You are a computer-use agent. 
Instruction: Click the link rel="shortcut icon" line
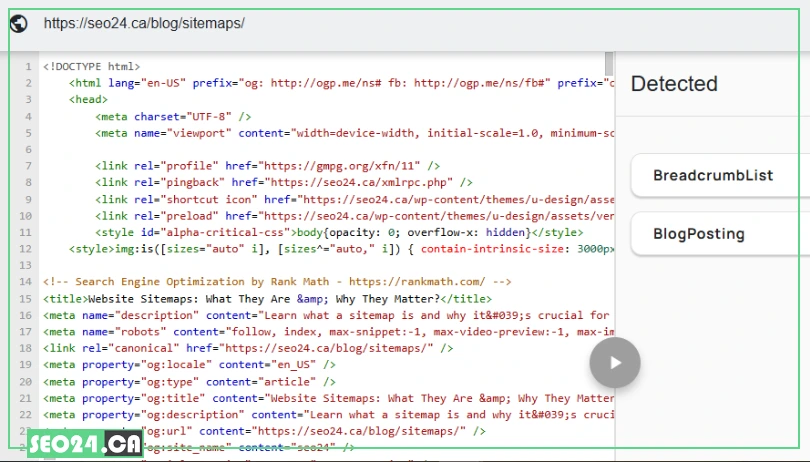(x=354, y=199)
